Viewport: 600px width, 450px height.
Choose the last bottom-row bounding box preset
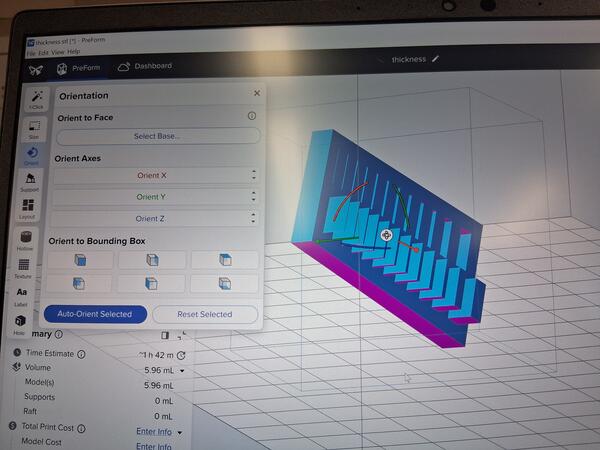click(225, 284)
